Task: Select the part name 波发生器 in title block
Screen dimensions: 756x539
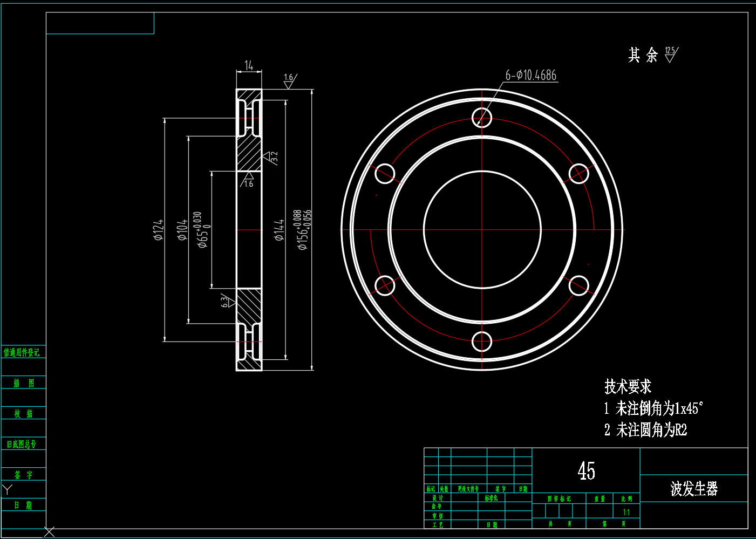Action: (x=694, y=489)
